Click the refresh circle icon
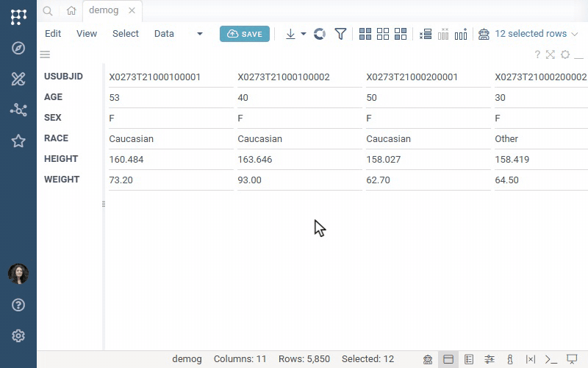588x368 pixels. (x=320, y=34)
